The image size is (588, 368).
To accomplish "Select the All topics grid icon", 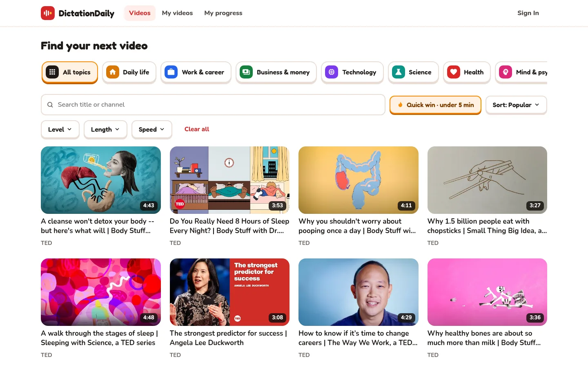I will tap(52, 72).
